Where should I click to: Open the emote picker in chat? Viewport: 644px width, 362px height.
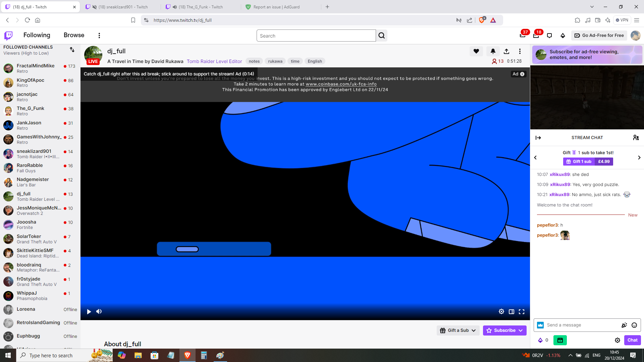coord(634,325)
